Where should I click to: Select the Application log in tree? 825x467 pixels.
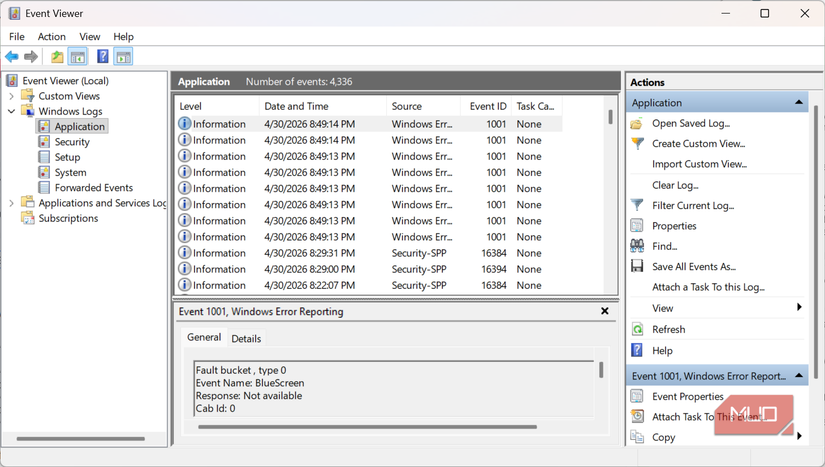click(79, 126)
